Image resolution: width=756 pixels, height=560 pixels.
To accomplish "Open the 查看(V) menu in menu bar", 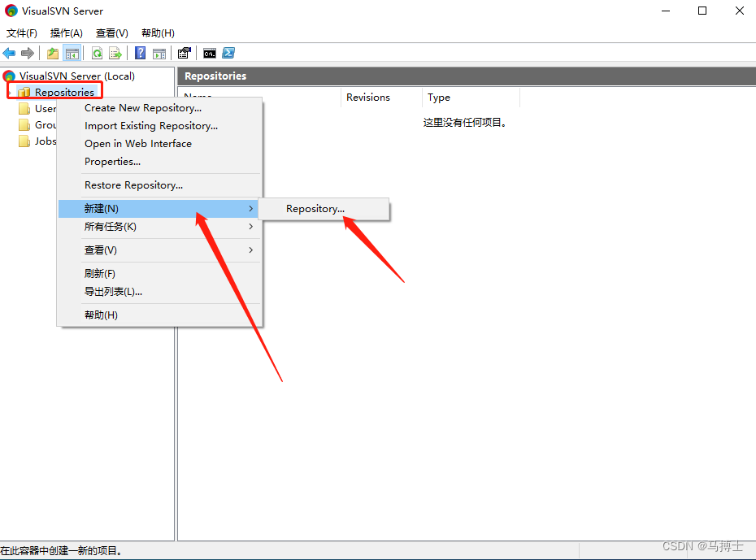I will (x=112, y=33).
